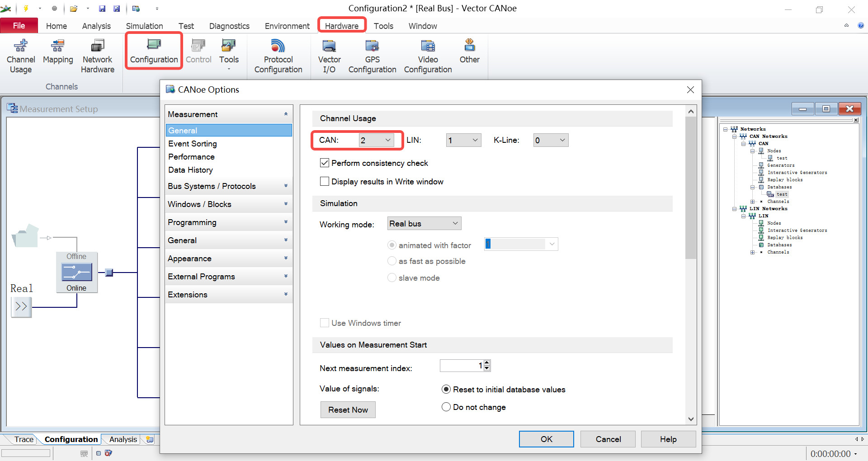Click the Hardware Configuration ribbon icon

(x=154, y=52)
